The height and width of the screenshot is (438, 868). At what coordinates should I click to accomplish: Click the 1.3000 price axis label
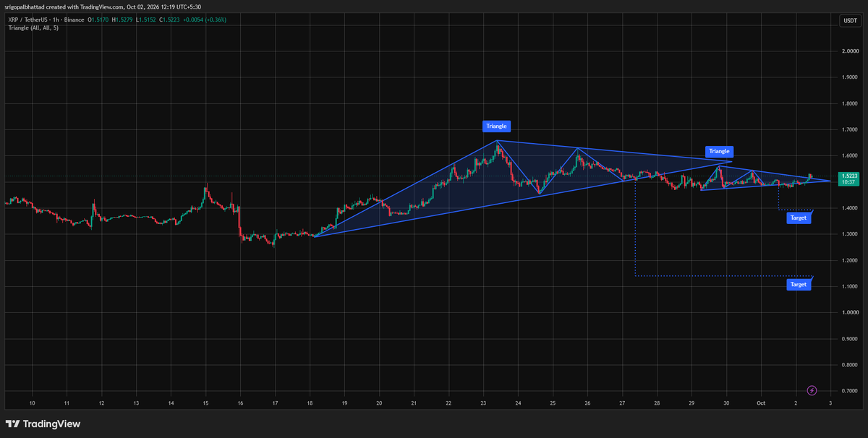point(849,234)
